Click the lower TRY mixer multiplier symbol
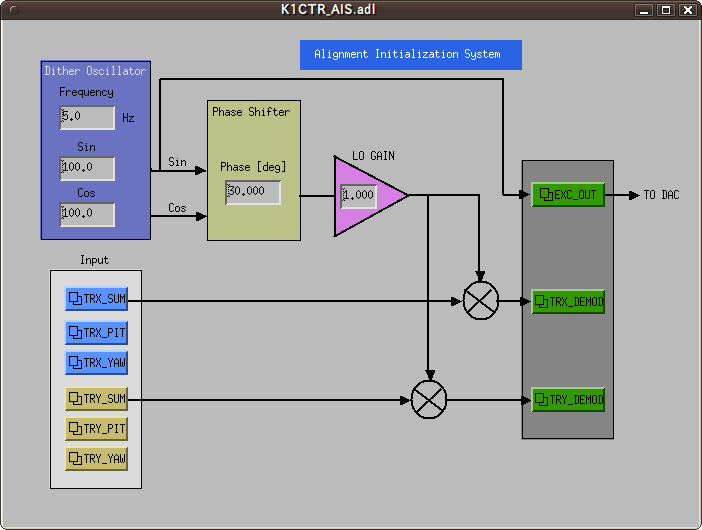This screenshot has width=702, height=530. click(429, 400)
